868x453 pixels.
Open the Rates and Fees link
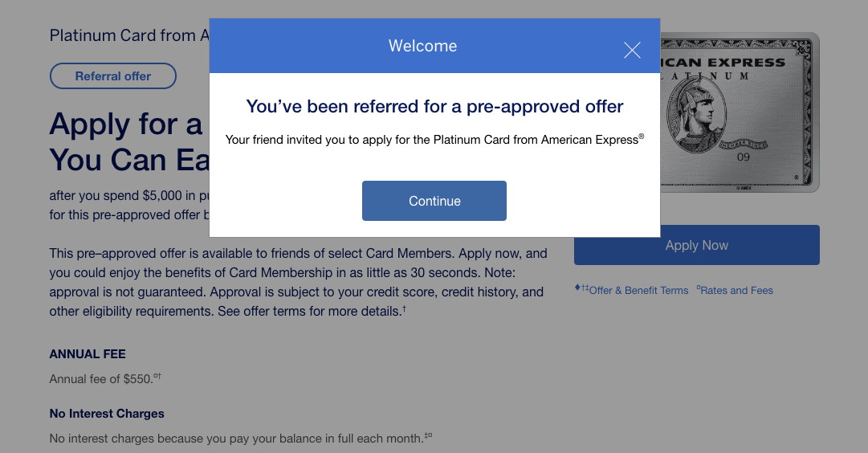pyautogui.click(x=735, y=290)
